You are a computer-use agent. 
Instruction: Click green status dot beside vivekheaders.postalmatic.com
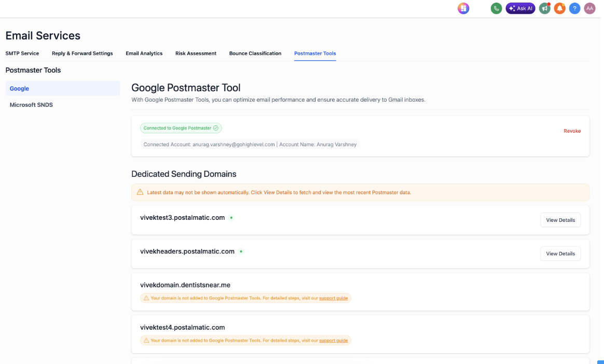tap(241, 251)
